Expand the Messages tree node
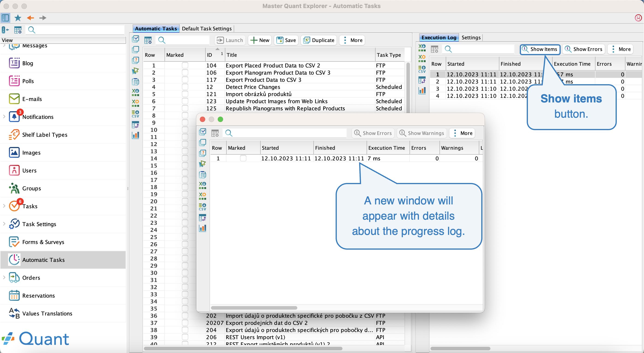 pos(4,45)
